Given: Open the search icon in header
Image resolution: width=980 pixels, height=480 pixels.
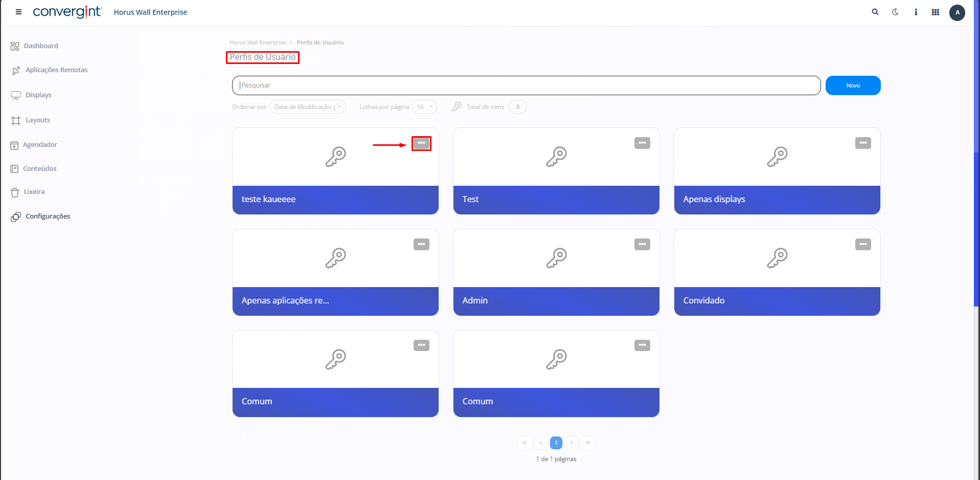Looking at the screenshot, I should [875, 12].
